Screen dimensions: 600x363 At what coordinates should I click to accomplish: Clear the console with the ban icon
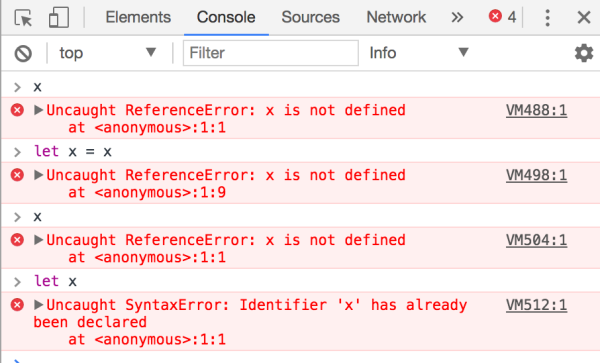pyautogui.click(x=23, y=53)
